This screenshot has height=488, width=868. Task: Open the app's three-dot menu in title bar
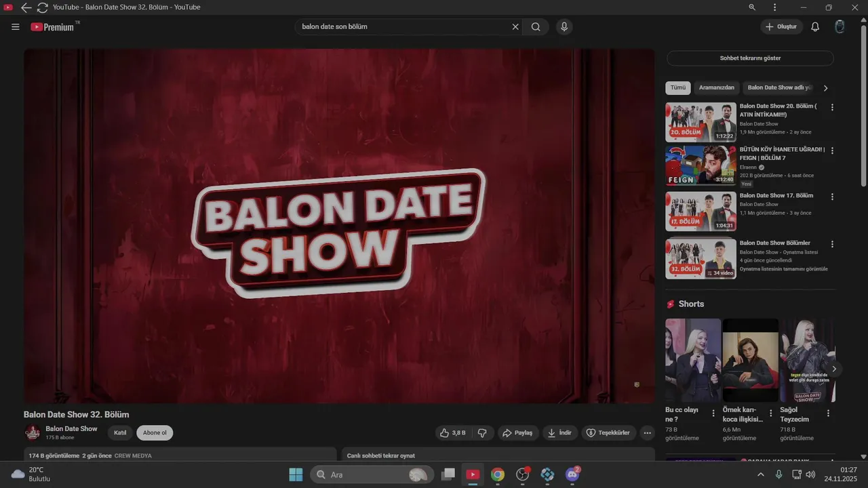click(775, 7)
